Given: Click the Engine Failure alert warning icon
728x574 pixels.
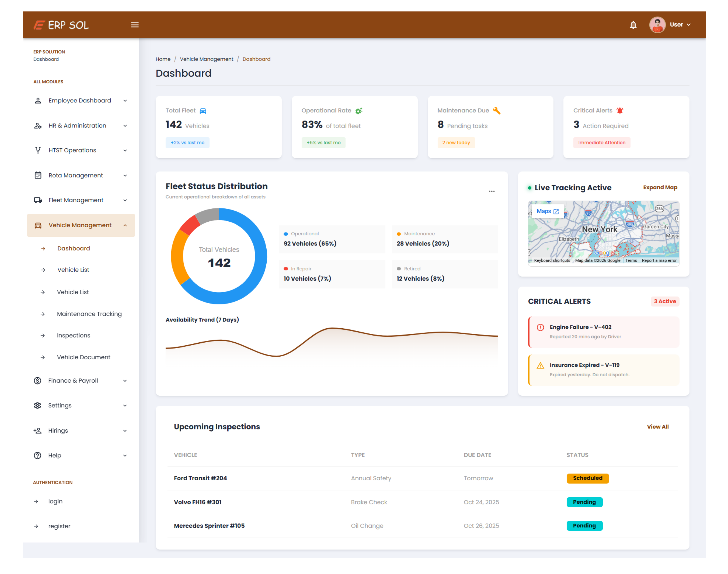Looking at the screenshot, I should [x=540, y=327].
